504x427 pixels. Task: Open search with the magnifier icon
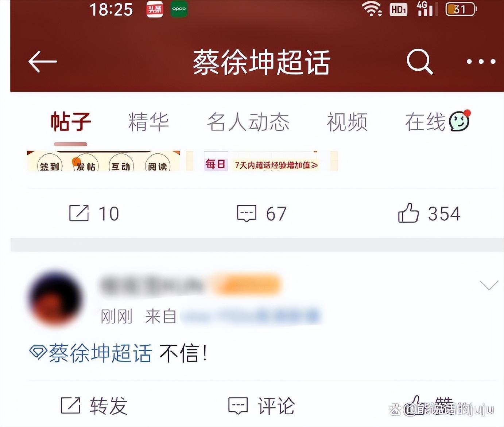pyautogui.click(x=420, y=62)
